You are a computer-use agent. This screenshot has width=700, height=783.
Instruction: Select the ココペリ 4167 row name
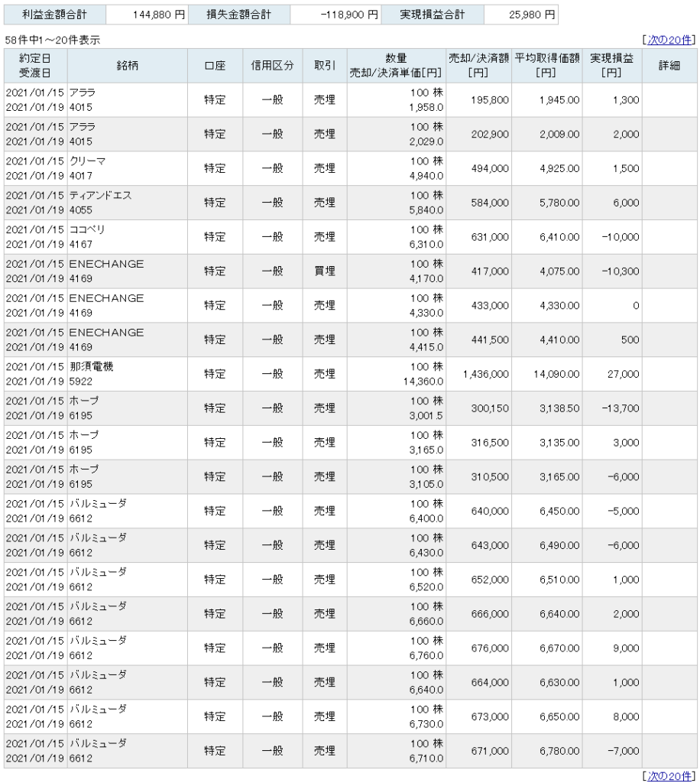(x=87, y=237)
